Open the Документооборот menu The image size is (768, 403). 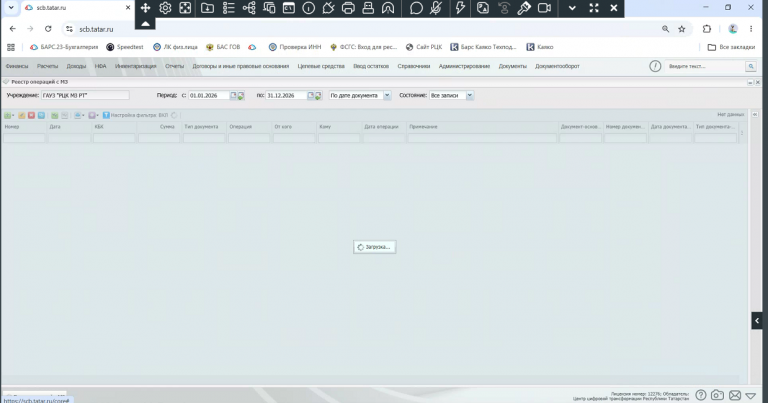557,66
